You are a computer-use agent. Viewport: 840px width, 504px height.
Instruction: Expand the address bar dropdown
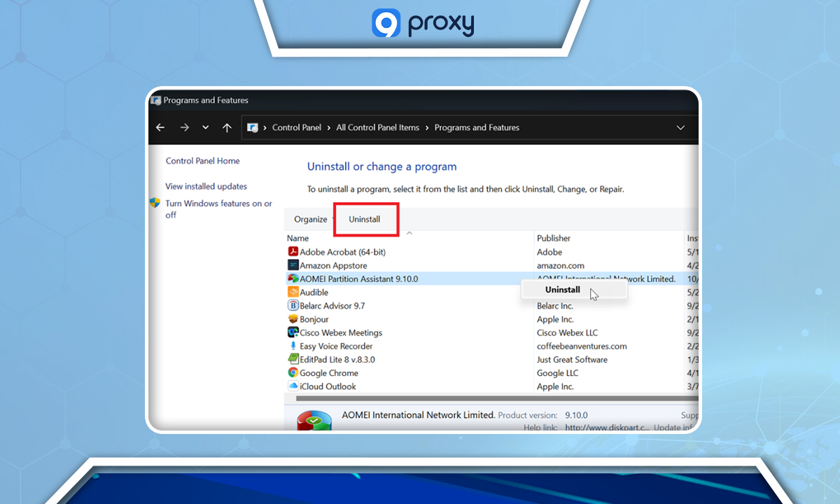pyautogui.click(x=680, y=127)
